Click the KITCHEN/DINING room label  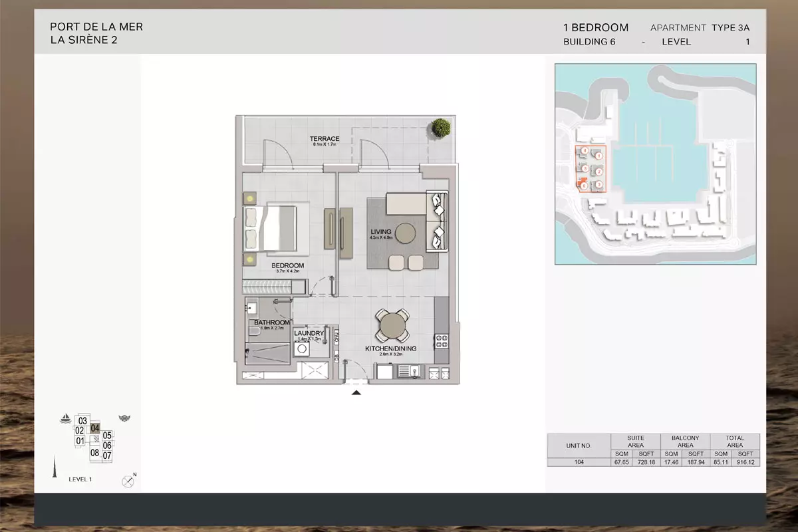[390, 348]
